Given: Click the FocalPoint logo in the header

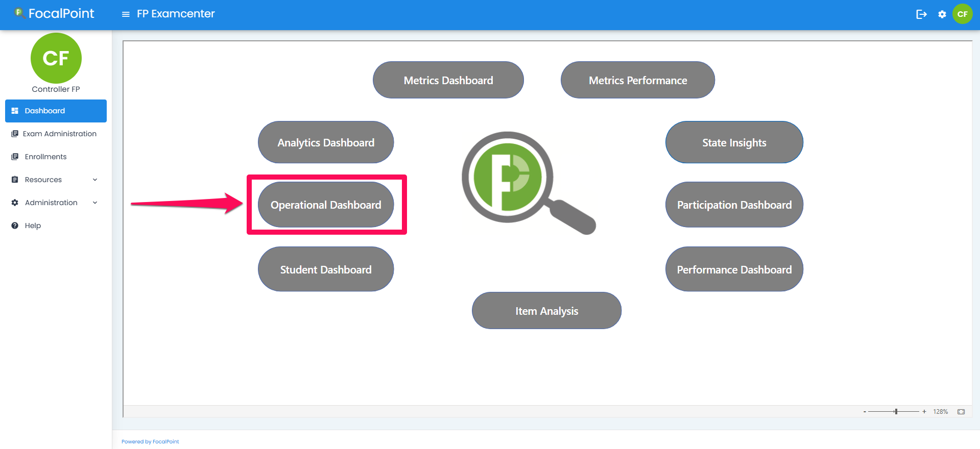Looking at the screenshot, I should pyautogui.click(x=54, y=13).
